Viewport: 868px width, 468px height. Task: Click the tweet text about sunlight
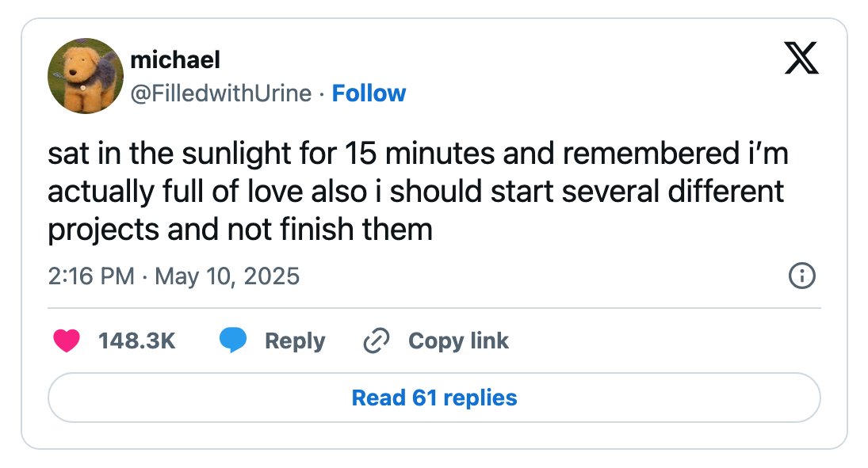pyautogui.click(x=418, y=191)
